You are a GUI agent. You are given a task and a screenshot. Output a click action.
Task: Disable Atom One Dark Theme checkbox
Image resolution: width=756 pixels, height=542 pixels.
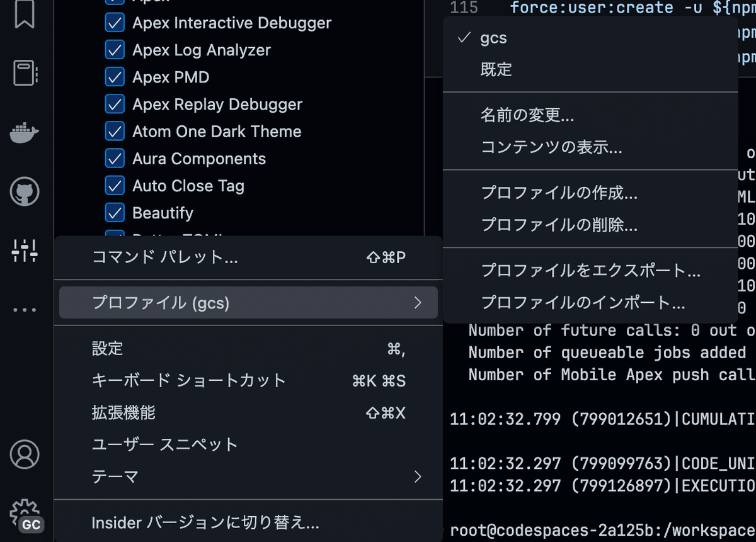pyautogui.click(x=115, y=132)
